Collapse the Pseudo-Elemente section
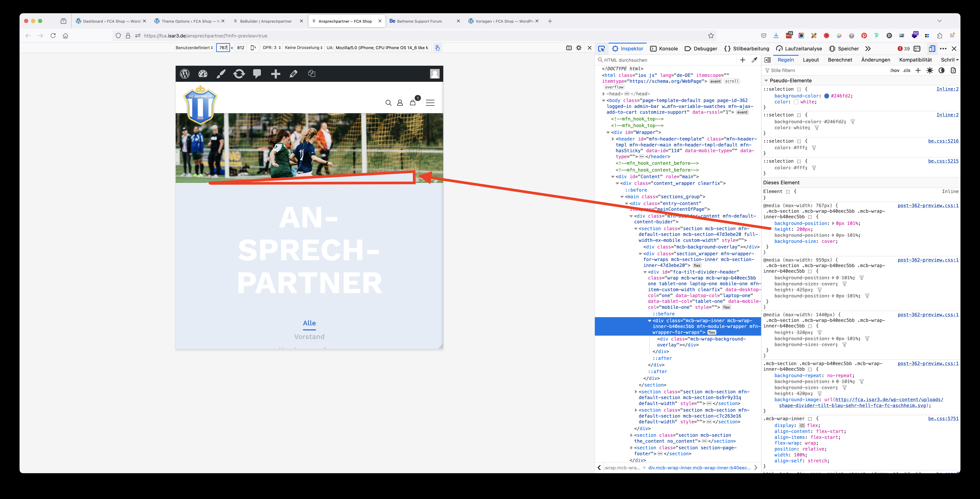The height and width of the screenshot is (499, 980). point(766,81)
